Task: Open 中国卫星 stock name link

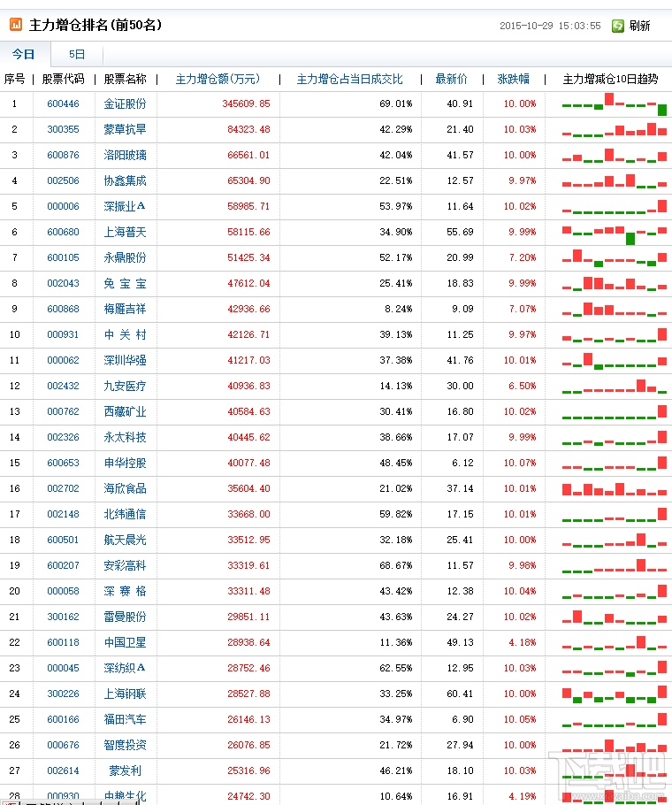Action: pos(126,642)
